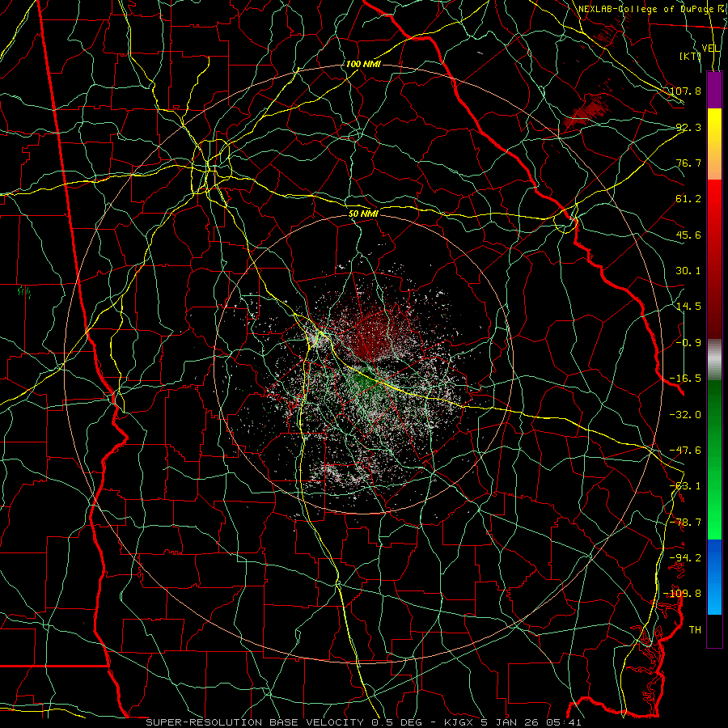Click the purple segment of velocity color bar
728x728 pixels.
coord(714,91)
